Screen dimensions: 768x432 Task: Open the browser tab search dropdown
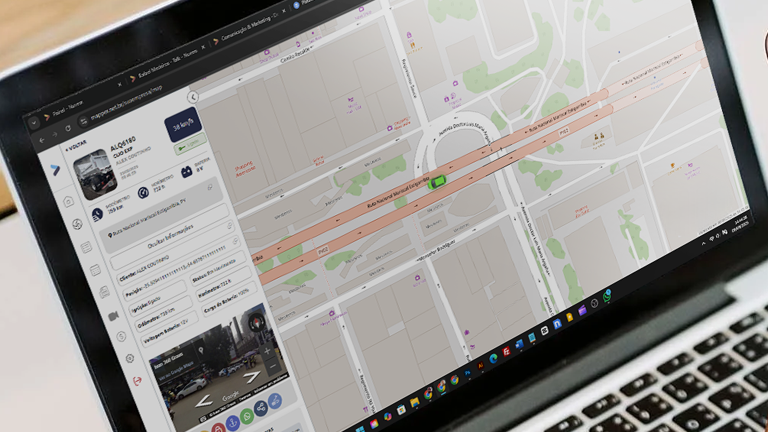[33, 120]
